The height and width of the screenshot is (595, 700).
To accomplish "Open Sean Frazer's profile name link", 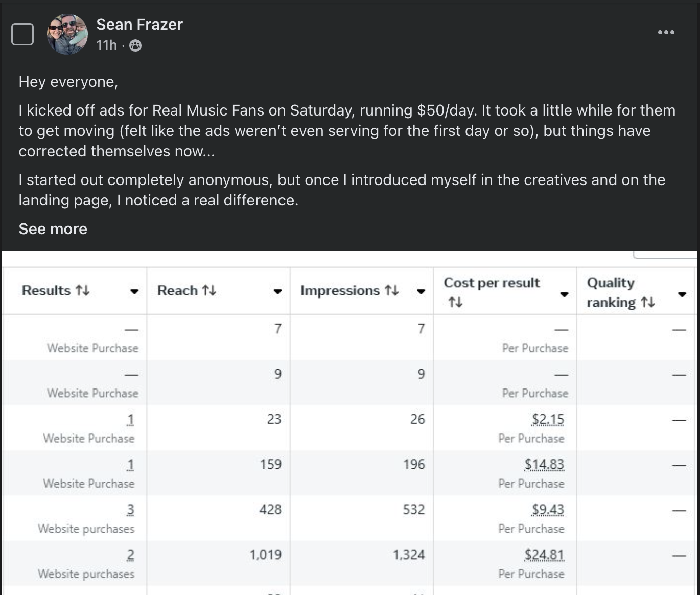I will tap(139, 25).
